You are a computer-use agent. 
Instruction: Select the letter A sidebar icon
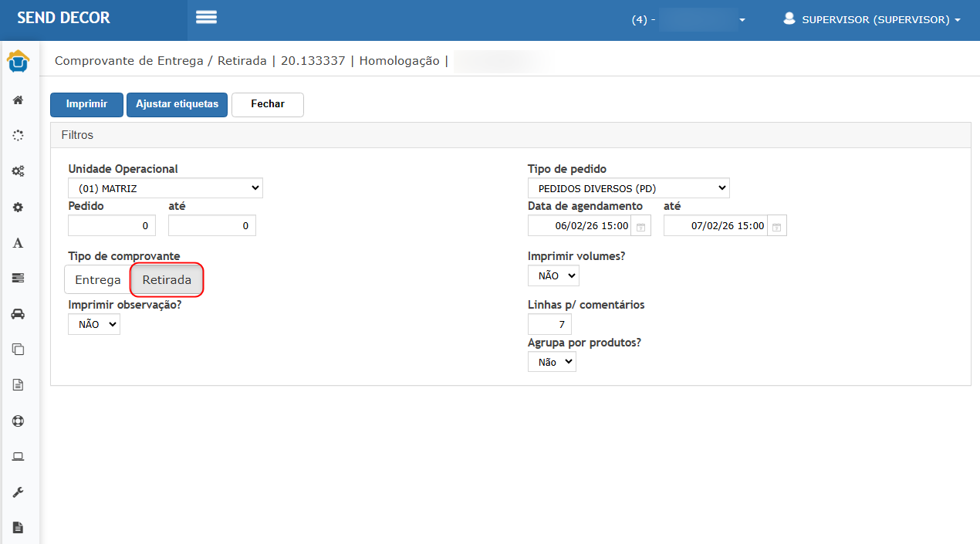(18, 243)
